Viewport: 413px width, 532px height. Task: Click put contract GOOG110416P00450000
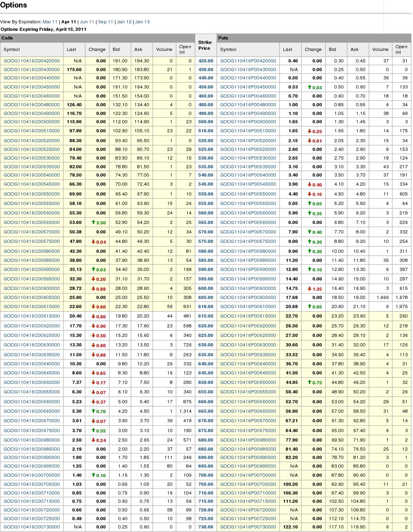(x=248, y=87)
